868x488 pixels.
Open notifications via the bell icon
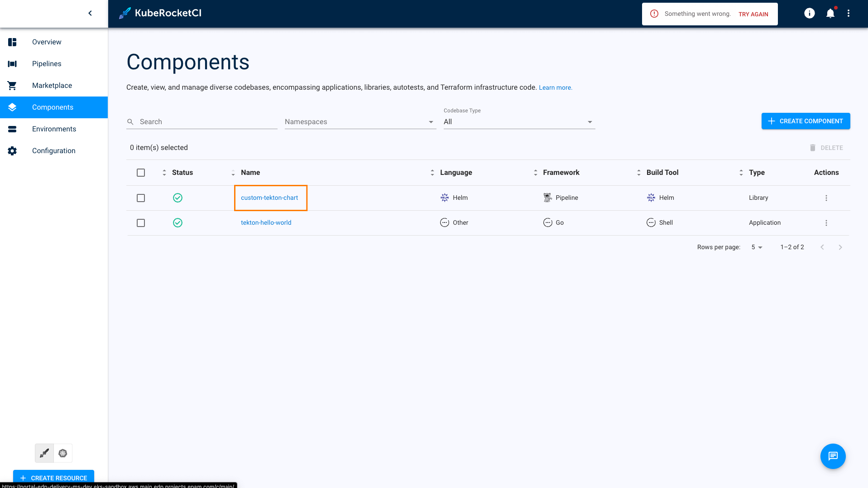pyautogui.click(x=830, y=13)
